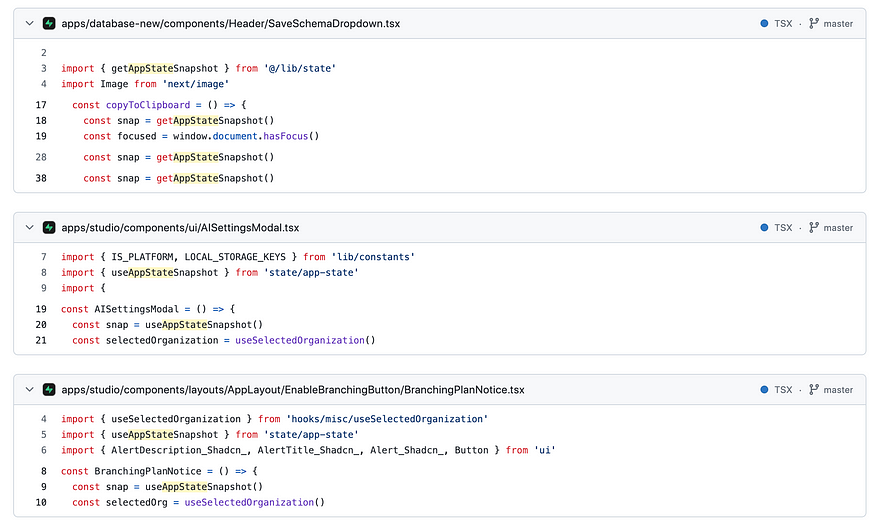The width and height of the screenshot is (875, 525).
Task: Collapse the SaveSchemaDropdown.tsx result
Action: click(x=30, y=23)
